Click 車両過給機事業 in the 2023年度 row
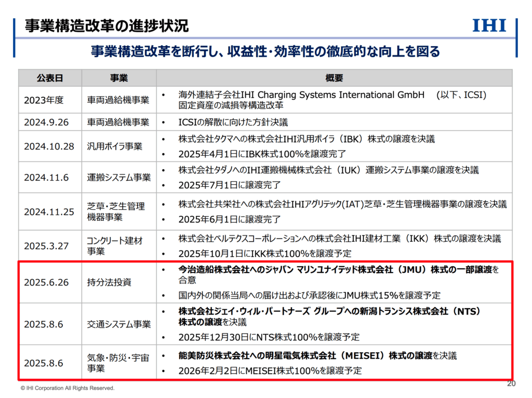This screenshot has height=398, width=532. tap(118, 100)
